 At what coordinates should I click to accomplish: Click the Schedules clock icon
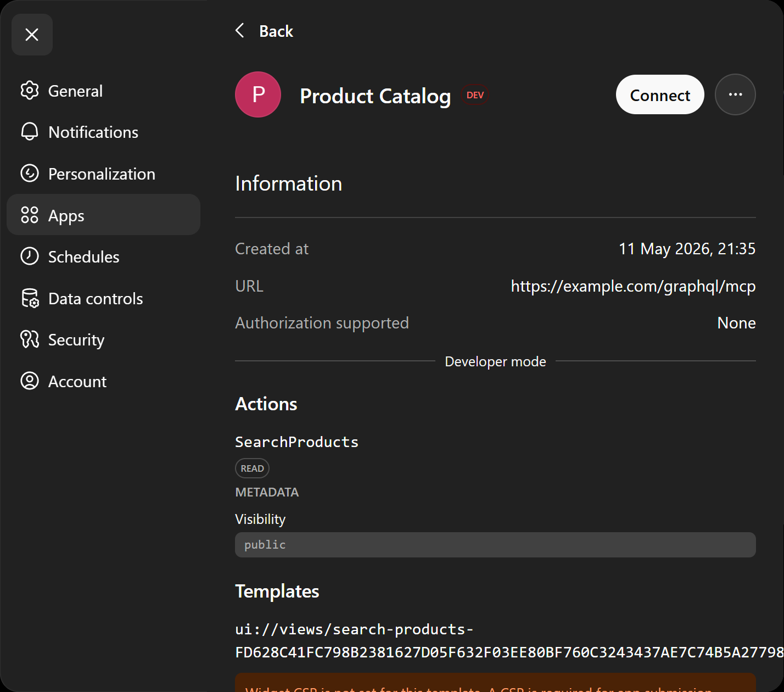30,256
